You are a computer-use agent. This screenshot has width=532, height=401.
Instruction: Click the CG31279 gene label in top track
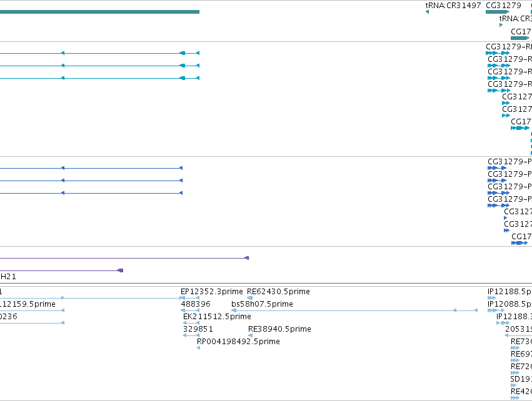pos(503,6)
